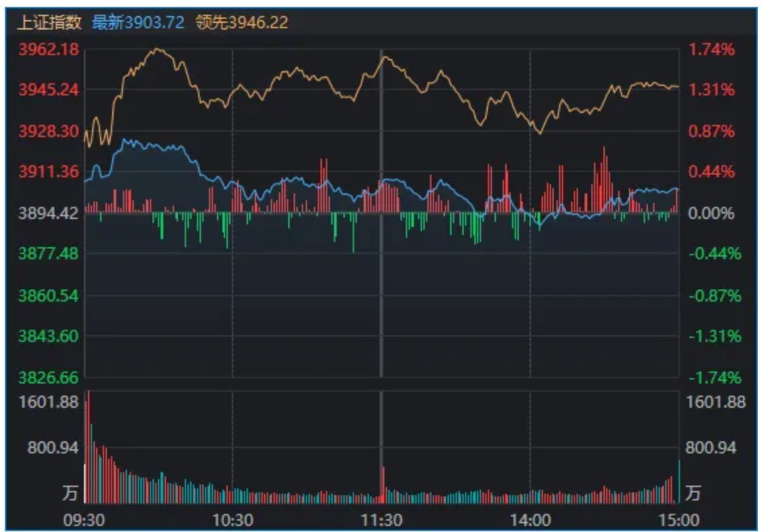
Task: Click the volume spike at 11:30
Action: [383, 485]
